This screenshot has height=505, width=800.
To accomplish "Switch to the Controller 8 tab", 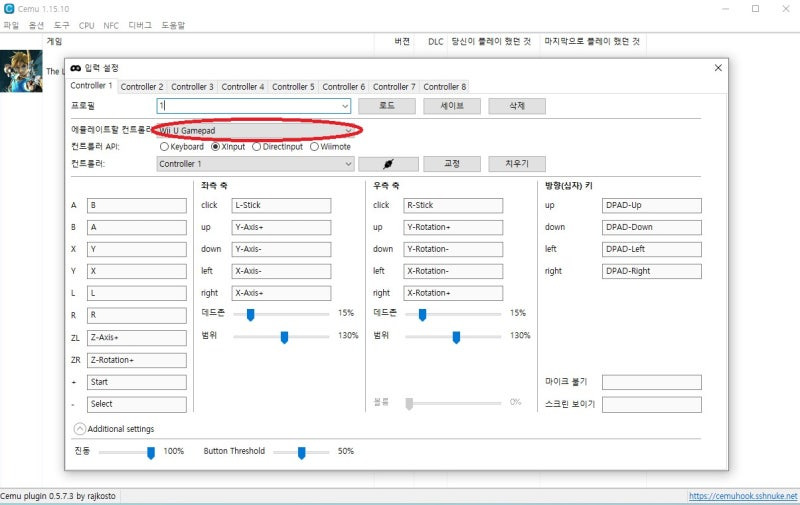I will [x=445, y=87].
